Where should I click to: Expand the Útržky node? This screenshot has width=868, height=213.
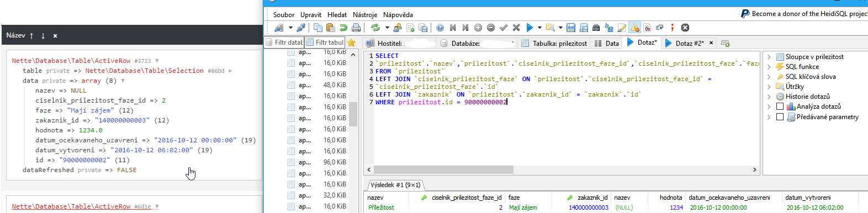point(769,87)
